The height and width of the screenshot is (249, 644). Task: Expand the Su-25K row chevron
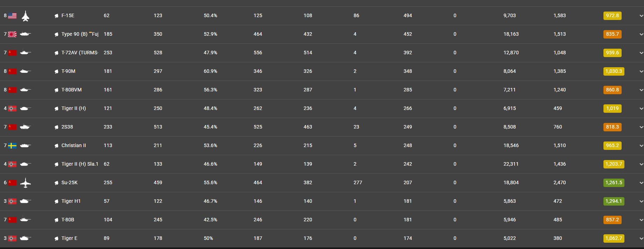641,183
